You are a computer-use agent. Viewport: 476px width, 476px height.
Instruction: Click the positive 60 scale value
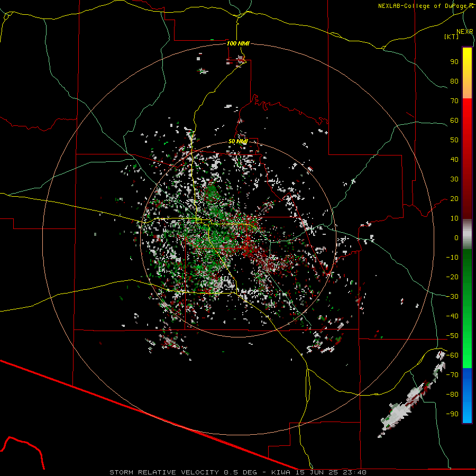click(x=454, y=120)
